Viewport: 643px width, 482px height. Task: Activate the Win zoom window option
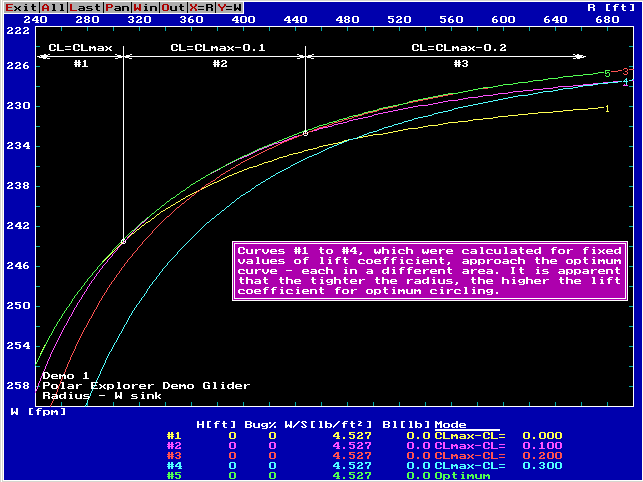click(146, 7)
